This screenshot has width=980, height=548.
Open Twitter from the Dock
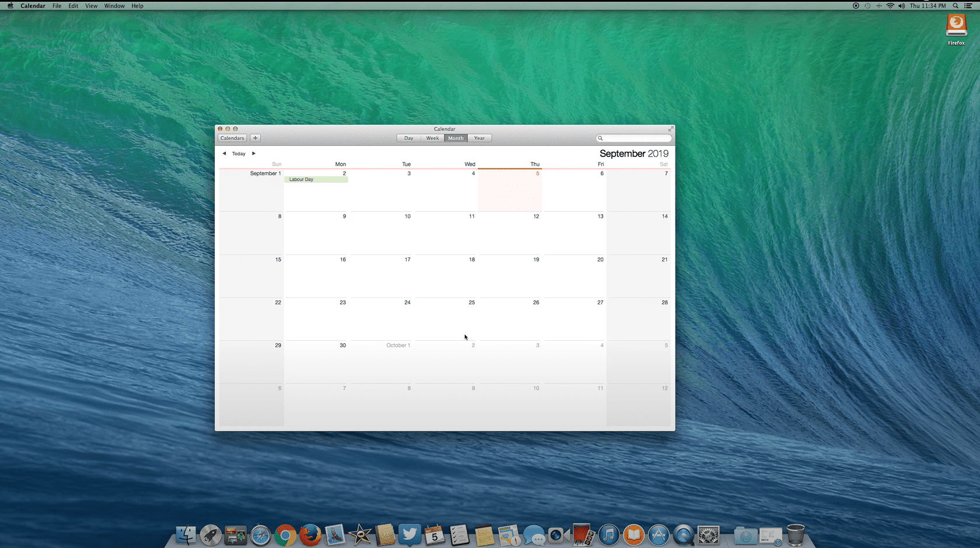(409, 535)
